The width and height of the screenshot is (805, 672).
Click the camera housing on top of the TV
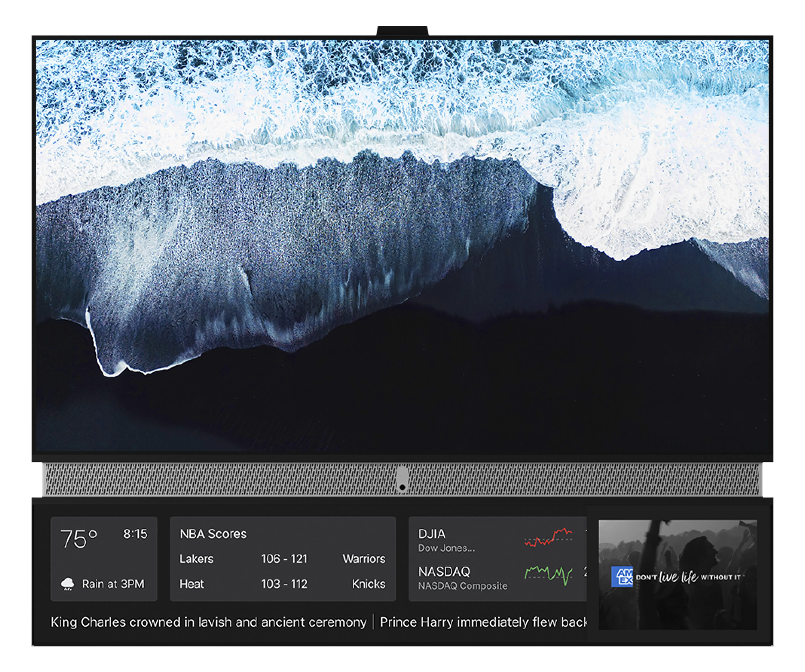(x=402, y=31)
